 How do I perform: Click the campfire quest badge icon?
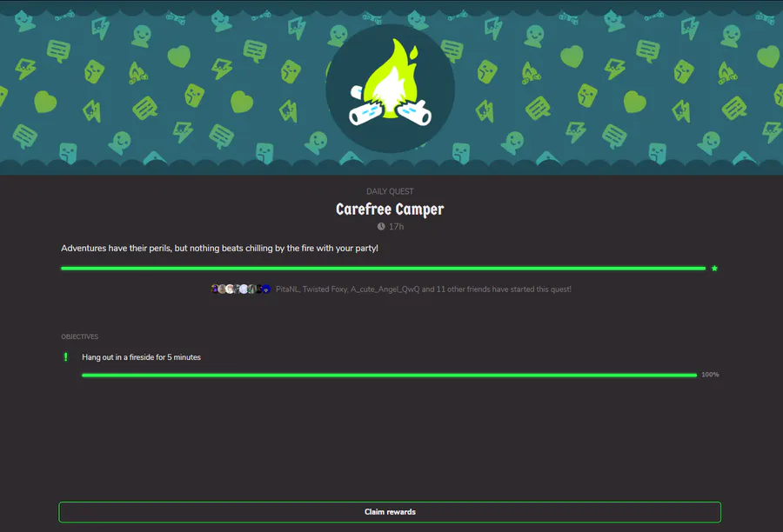pos(390,89)
